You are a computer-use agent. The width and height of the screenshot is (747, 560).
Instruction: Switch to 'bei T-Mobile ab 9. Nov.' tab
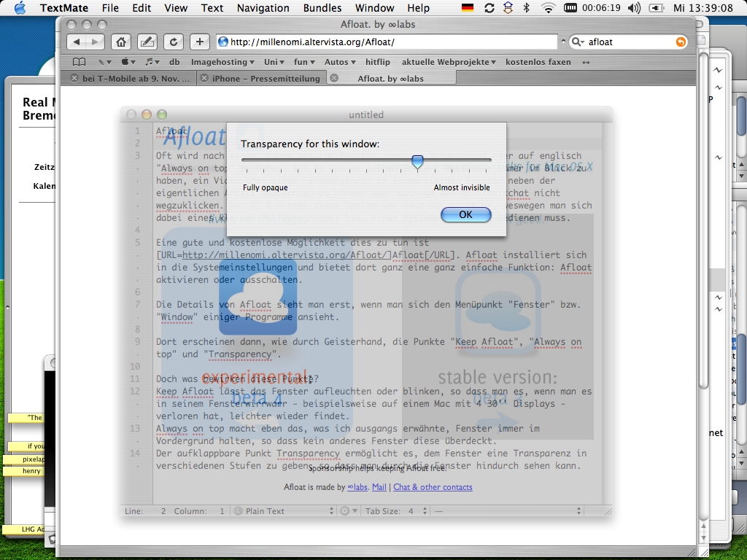click(136, 79)
